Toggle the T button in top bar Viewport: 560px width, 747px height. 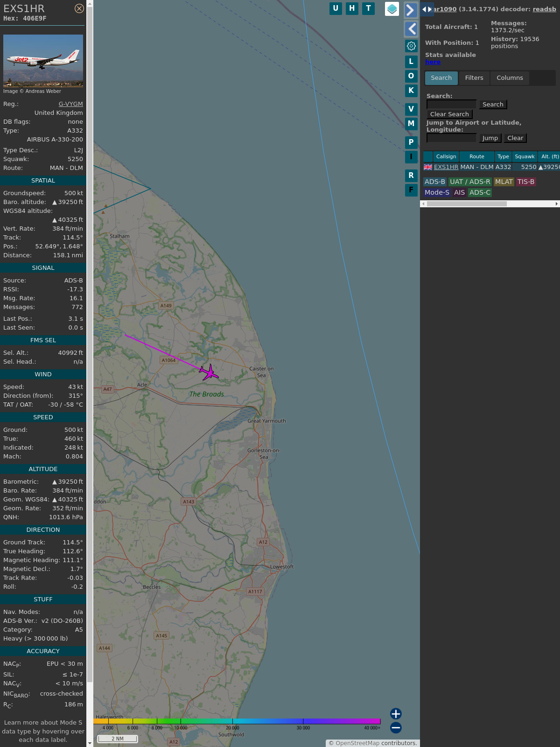tap(369, 8)
